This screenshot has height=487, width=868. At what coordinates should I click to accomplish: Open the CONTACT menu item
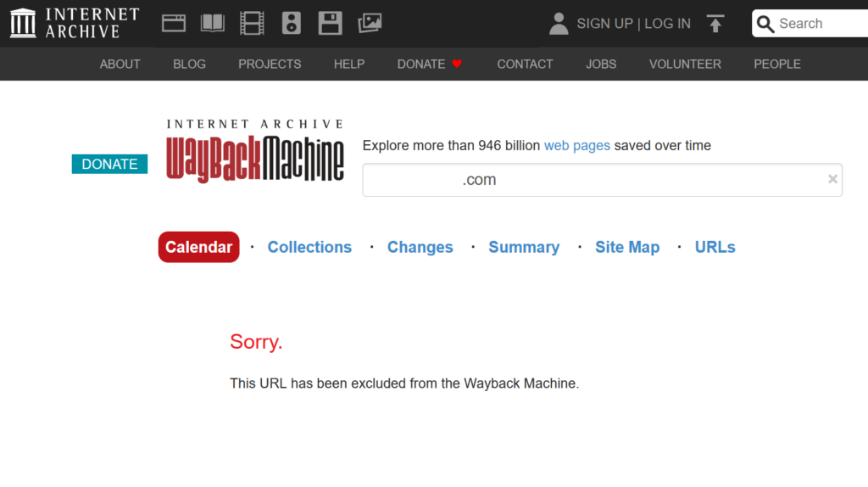click(x=525, y=64)
